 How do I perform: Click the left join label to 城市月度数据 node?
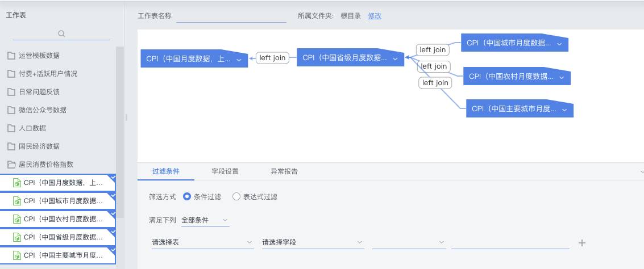pos(433,50)
